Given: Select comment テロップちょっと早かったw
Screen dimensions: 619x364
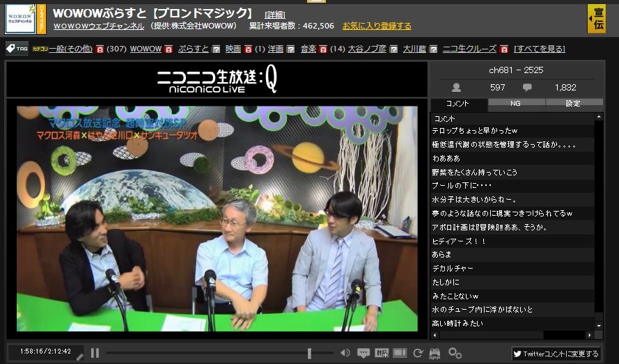Looking at the screenshot, I should pyautogui.click(x=512, y=131).
